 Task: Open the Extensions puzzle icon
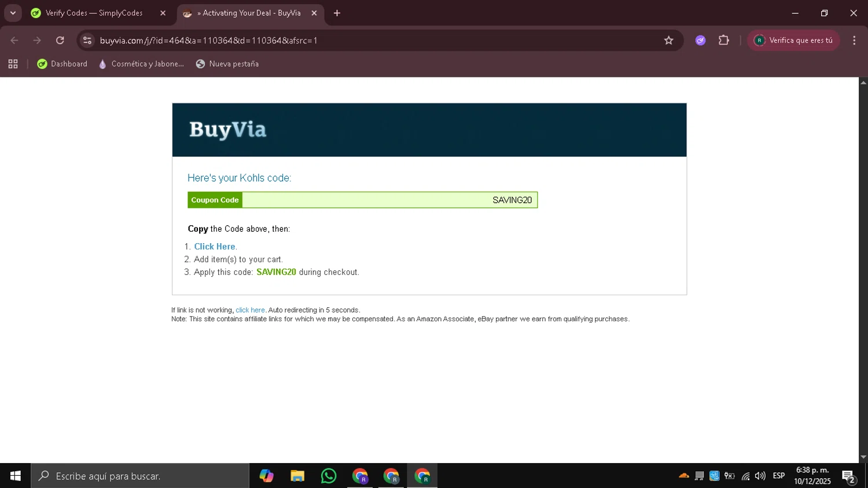pyautogui.click(x=724, y=41)
